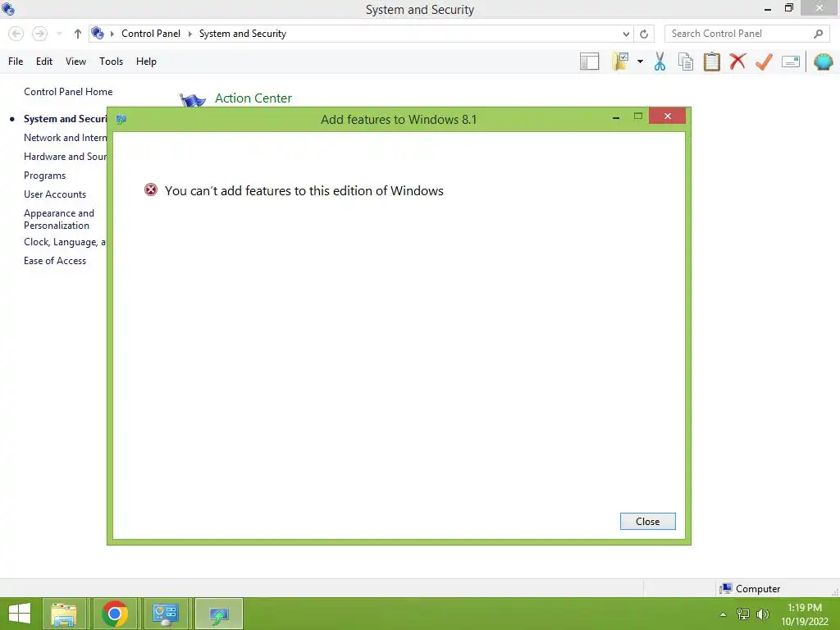Open the Action Center heading link
This screenshot has width=840, height=630.
click(x=253, y=98)
